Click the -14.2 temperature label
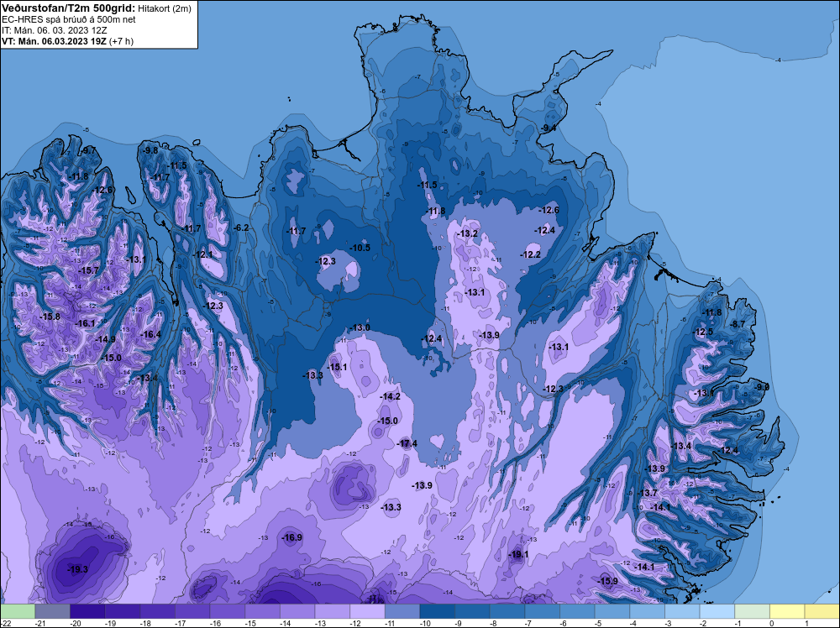The width and height of the screenshot is (840, 628). tap(390, 396)
